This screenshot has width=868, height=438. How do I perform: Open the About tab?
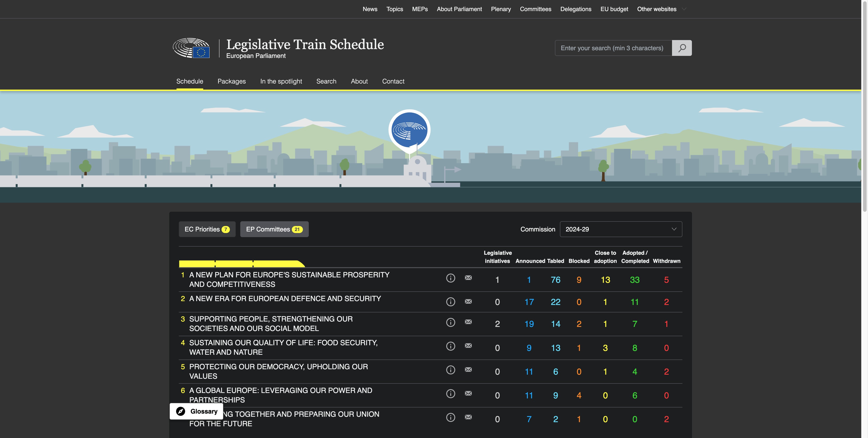coord(359,81)
